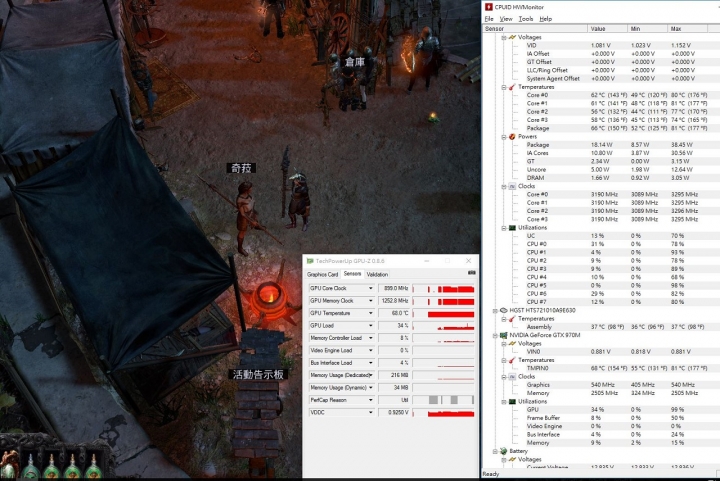Collapse the Clocks node above the Graphics row
Viewport: 720px width, 481px height.
(504, 377)
